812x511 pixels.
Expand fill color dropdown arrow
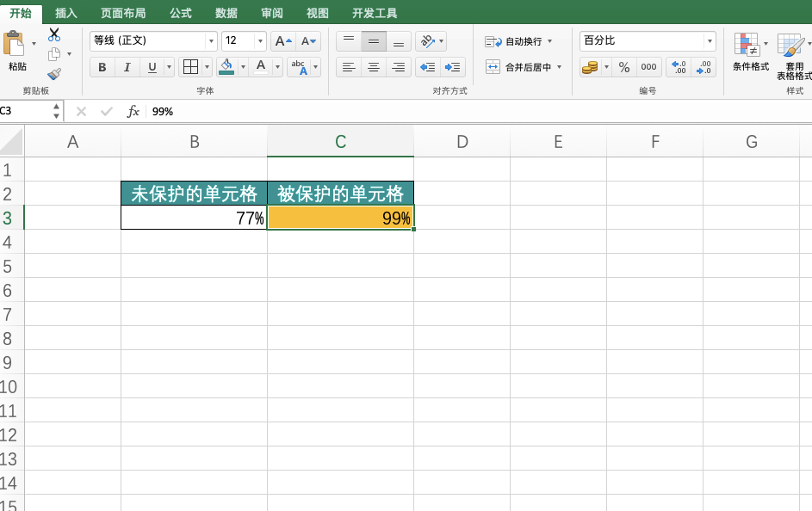tap(243, 67)
